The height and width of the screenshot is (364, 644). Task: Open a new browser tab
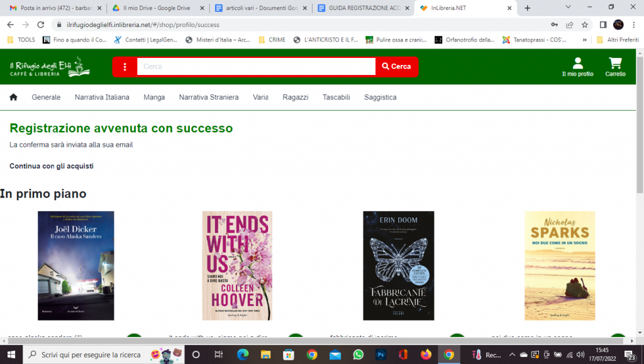(x=528, y=8)
